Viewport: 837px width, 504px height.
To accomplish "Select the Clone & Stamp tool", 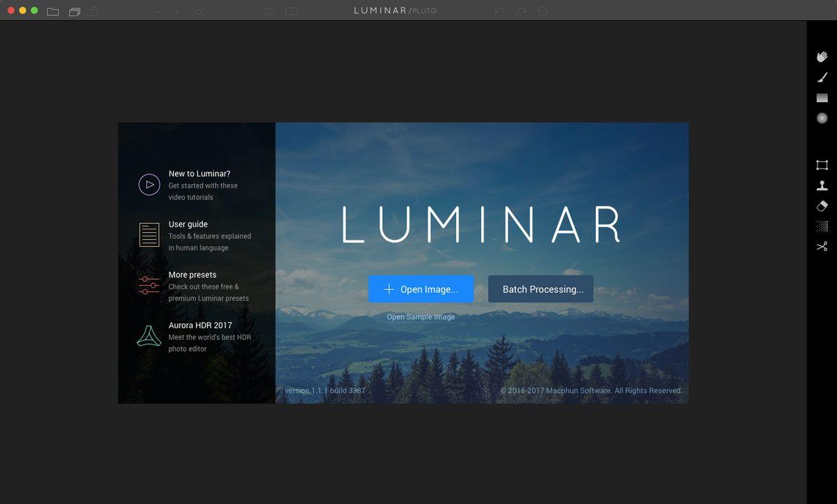I will coord(822,185).
